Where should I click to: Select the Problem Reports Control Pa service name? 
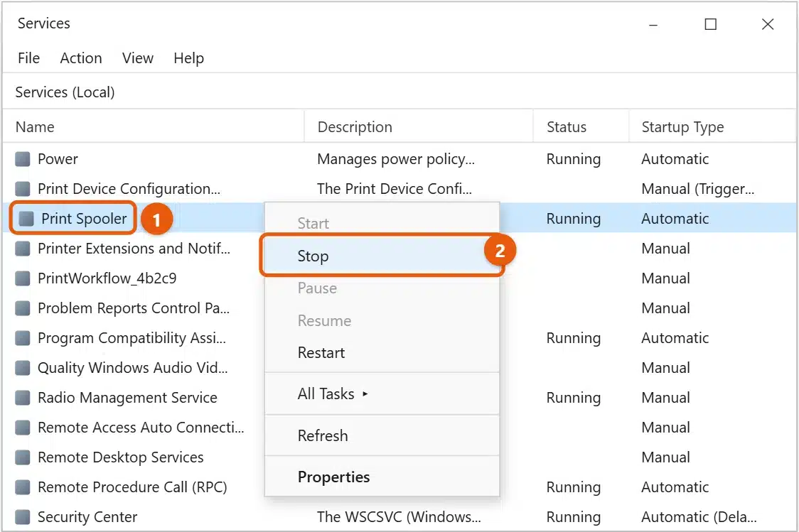(134, 308)
